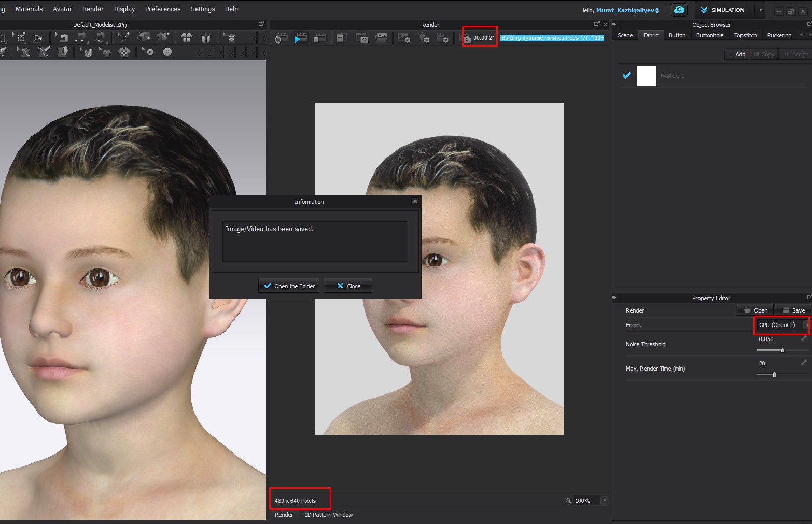Click the final render play clapperboard icon
812x524 pixels.
point(301,38)
